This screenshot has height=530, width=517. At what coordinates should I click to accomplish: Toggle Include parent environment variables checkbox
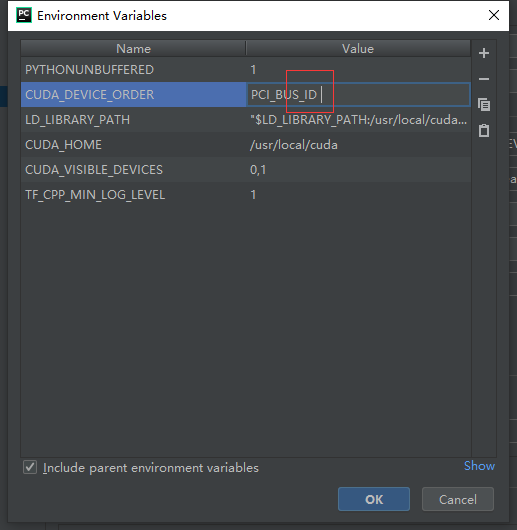click(30, 467)
